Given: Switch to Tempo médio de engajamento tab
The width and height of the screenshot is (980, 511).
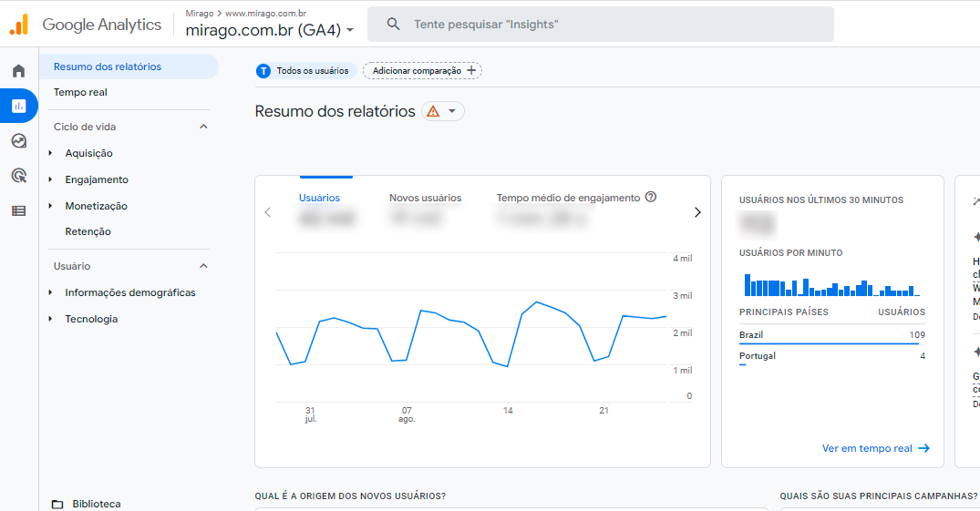Looking at the screenshot, I should (x=568, y=198).
